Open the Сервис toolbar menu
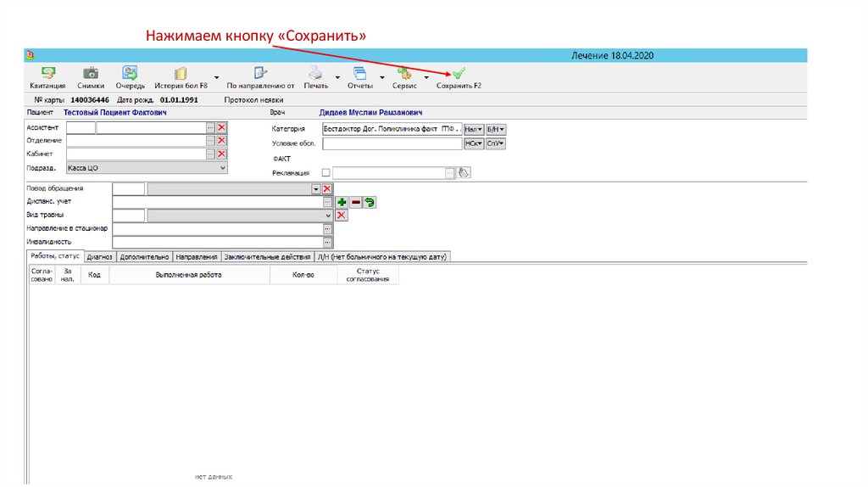The image size is (868, 487). pyautogui.click(x=404, y=74)
